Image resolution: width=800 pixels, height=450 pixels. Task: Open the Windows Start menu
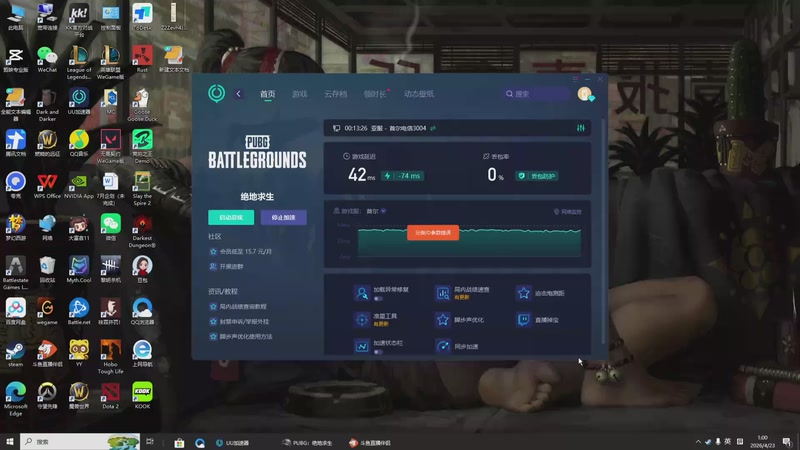10,442
